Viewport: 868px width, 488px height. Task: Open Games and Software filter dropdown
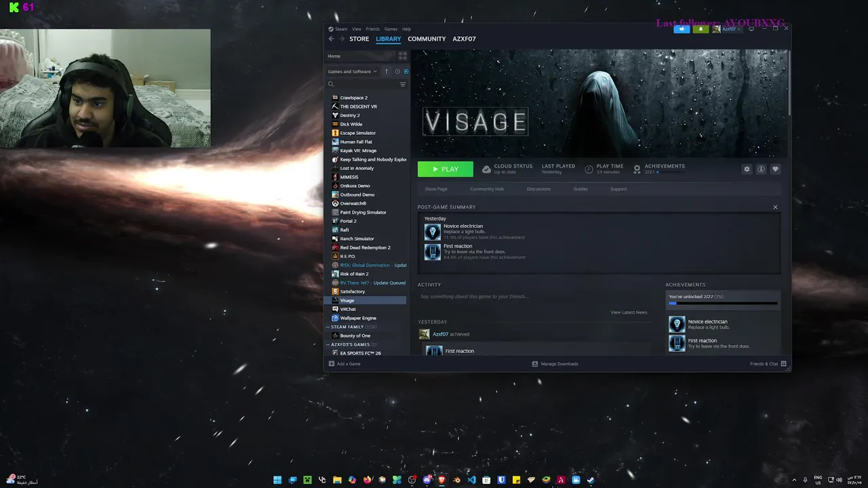click(x=353, y=71)
